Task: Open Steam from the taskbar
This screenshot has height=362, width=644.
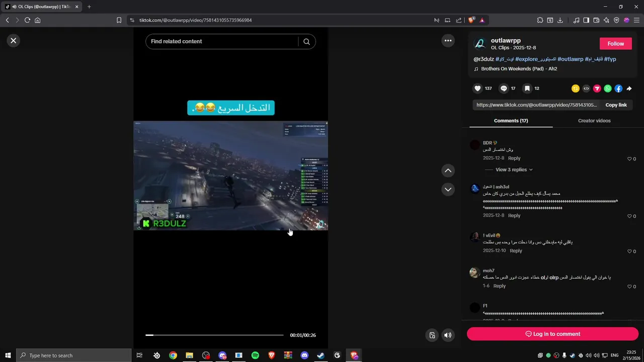Action: [320, 355]
